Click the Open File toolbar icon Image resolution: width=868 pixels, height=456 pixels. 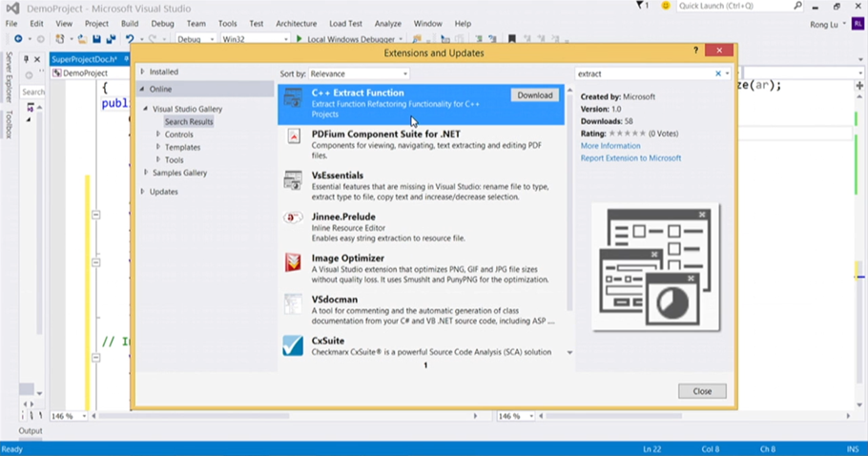[82, 39]
